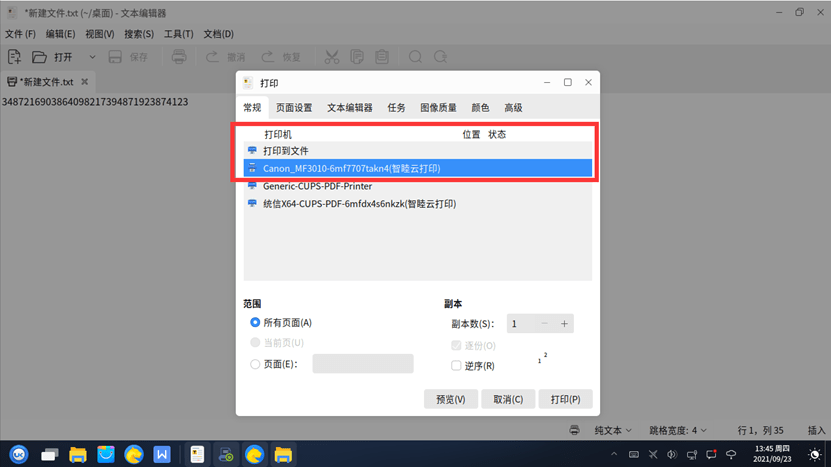Screen dimensions: 832x467
Task: Click the 打印(P) button
Action: point(565,399)
